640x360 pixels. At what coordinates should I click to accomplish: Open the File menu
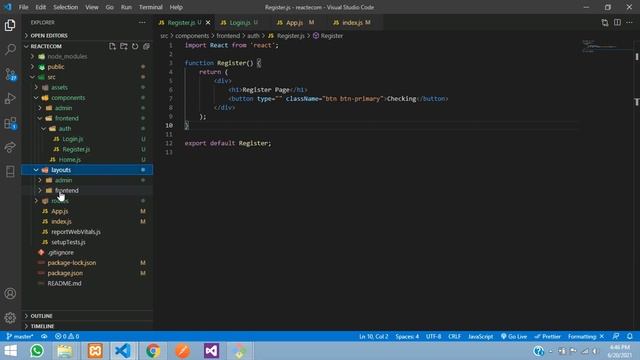pyautogui.click(x=23, y=7)
